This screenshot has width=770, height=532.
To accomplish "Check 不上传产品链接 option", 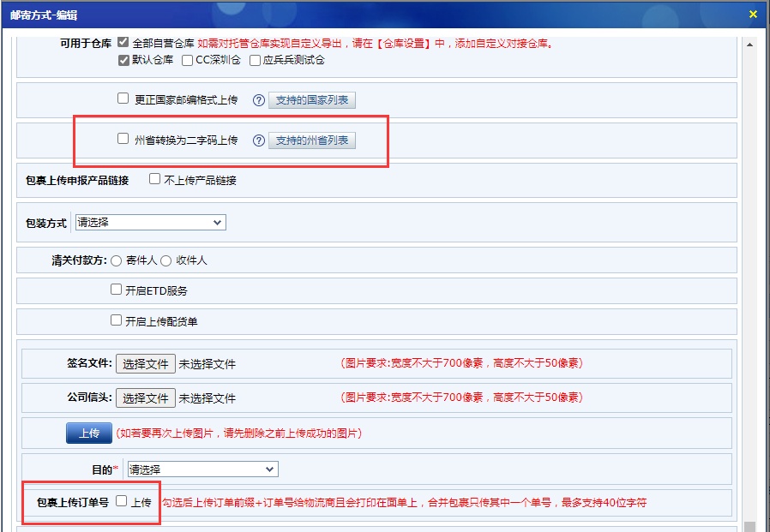I will coord(154,179).
